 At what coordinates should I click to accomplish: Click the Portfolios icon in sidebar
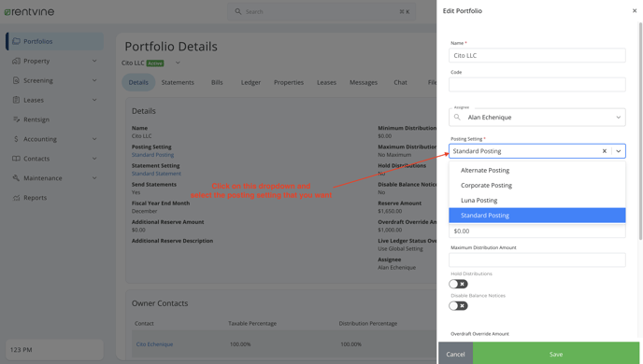[17, 41]
